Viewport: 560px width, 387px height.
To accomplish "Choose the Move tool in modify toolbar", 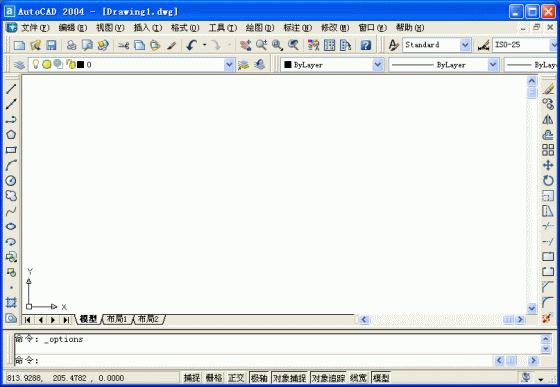I will pyautogui.click(x=548, y=165).
